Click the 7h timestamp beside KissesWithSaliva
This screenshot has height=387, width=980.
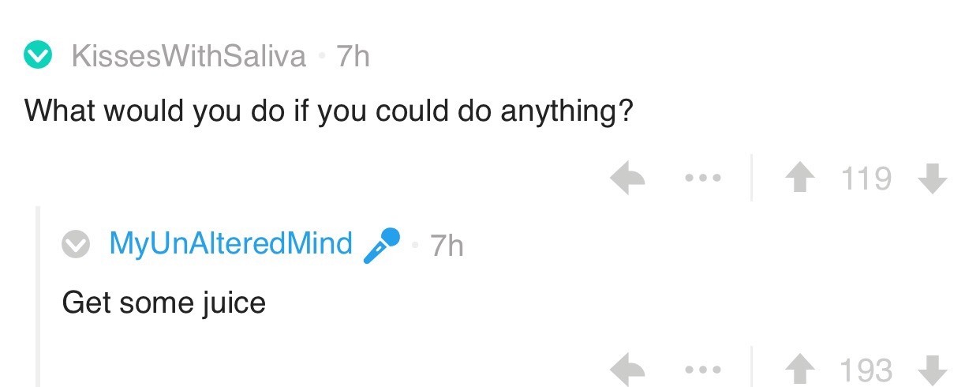coord(352,56)
